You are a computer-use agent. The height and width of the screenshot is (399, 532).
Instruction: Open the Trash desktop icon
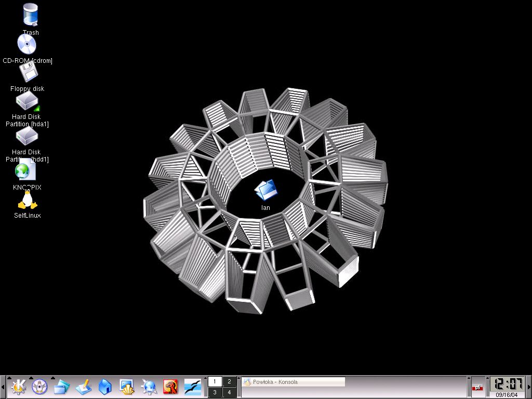pyautogui.click(x=31, y=15)
